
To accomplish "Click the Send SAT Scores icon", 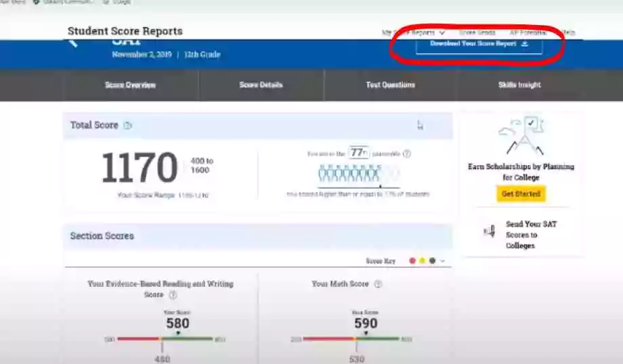I will point(489,231).
